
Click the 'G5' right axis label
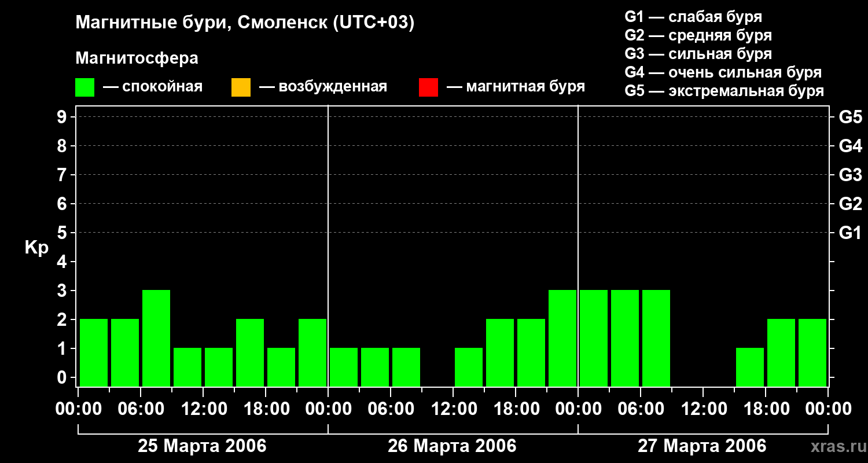pos(850,117)
